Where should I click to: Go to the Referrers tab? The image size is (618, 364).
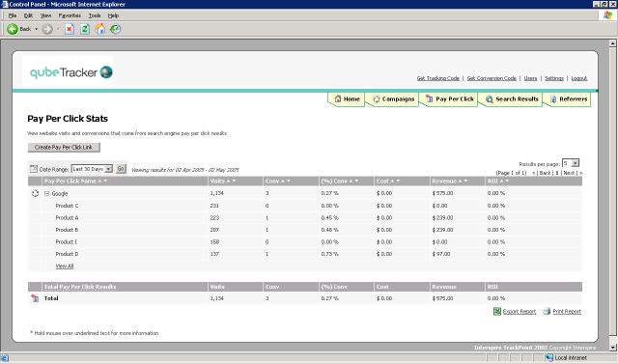pos(568,98)
